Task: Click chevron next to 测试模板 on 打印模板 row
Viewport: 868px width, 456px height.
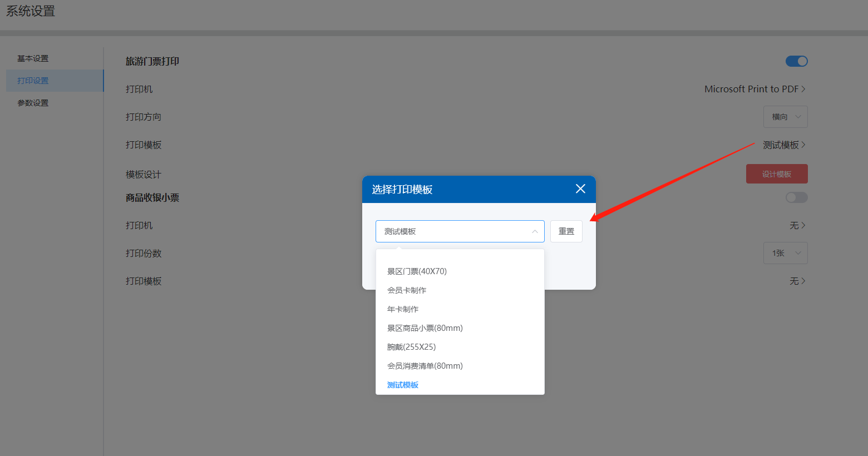Action: point(803,145)
